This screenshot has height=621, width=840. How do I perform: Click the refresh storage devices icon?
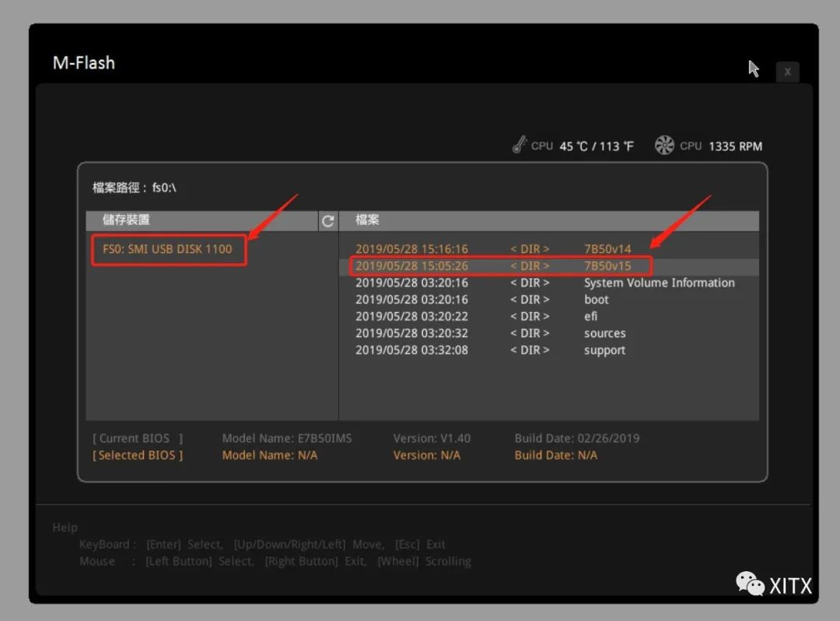click(328, 220)
